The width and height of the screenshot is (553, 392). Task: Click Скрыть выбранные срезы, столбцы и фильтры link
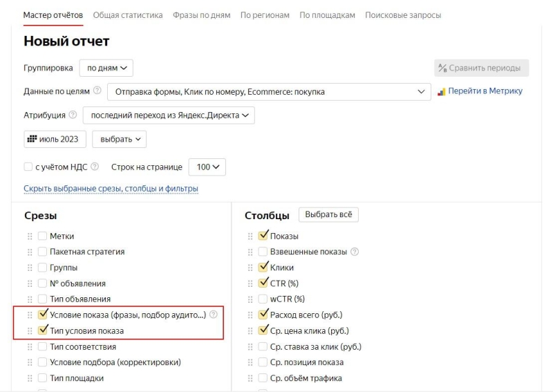111,189
